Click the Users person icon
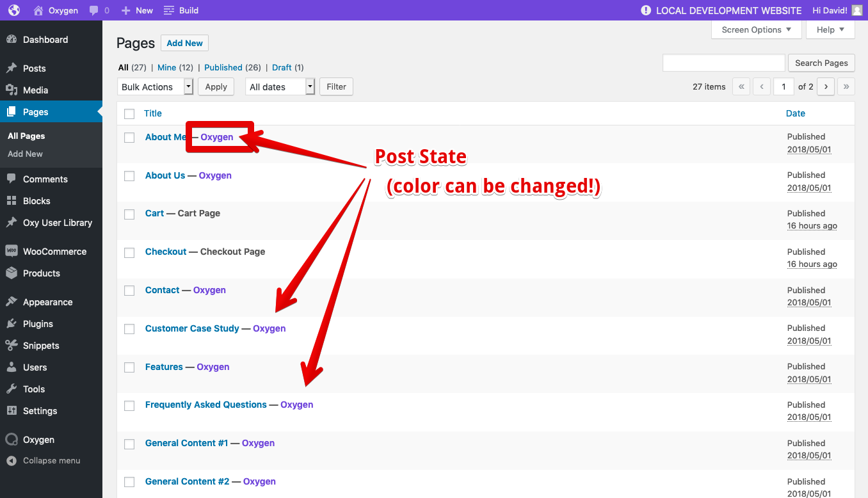868x498 pixels. pyautogui.click(x=12, y=367)
